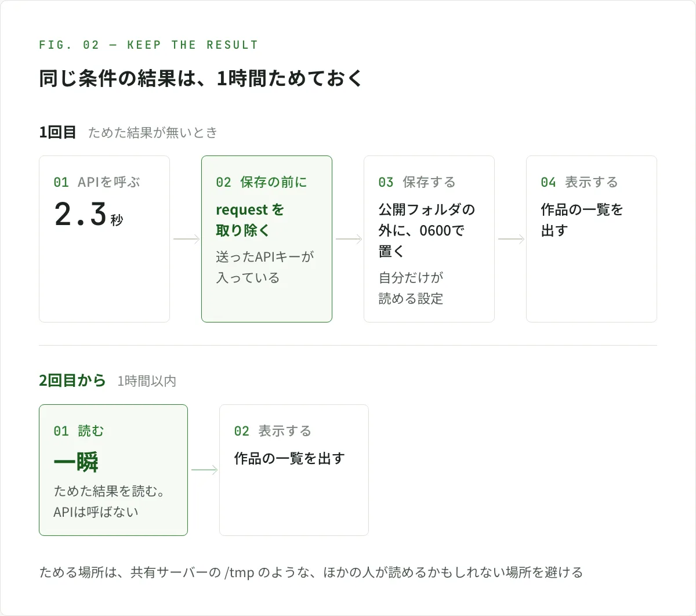Select the '01 読む' step title

(79, 431)
